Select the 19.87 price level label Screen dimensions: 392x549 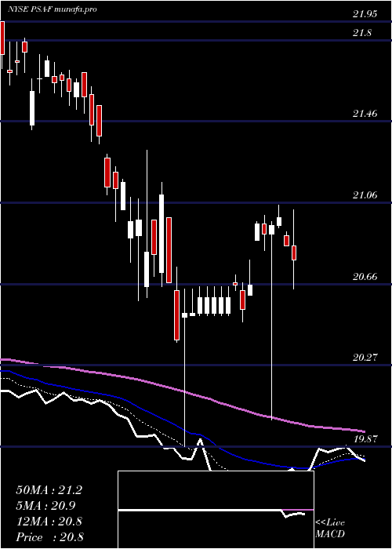pos(365,439)
